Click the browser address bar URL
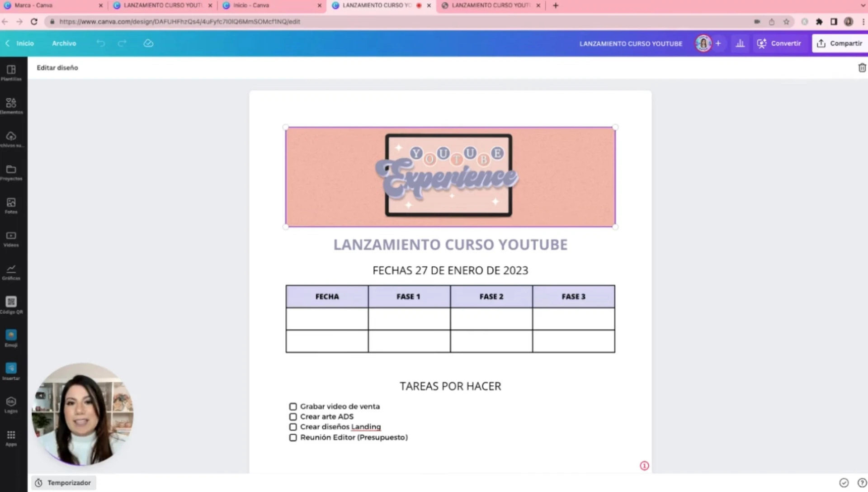The height and width of the screenshot is (492, 868). [x=179, y=22]
